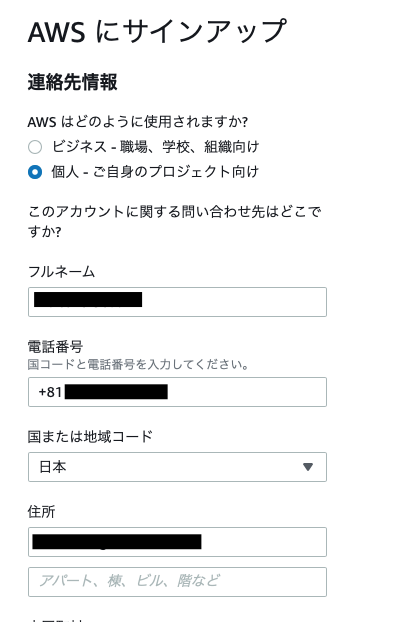Click inside the 電話番号 input field

point(177,392)
